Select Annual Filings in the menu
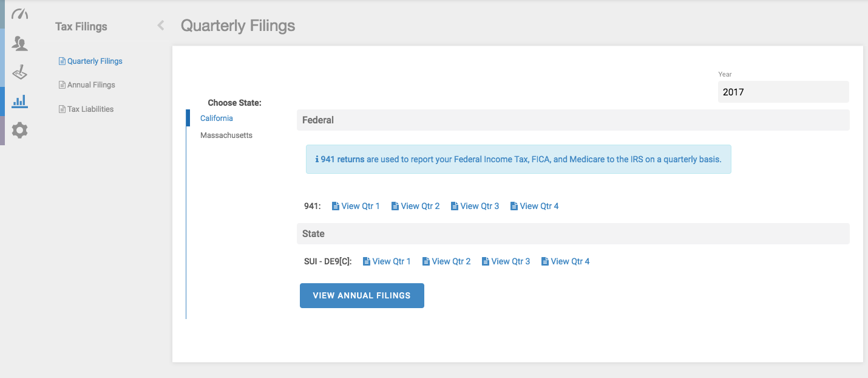The image size is (868, 378). pos(87,85)
